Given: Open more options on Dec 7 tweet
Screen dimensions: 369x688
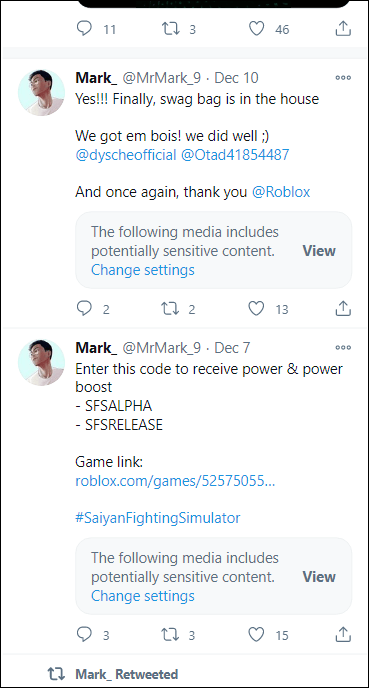Looking at the screenshot, I should tap(343, 348).
